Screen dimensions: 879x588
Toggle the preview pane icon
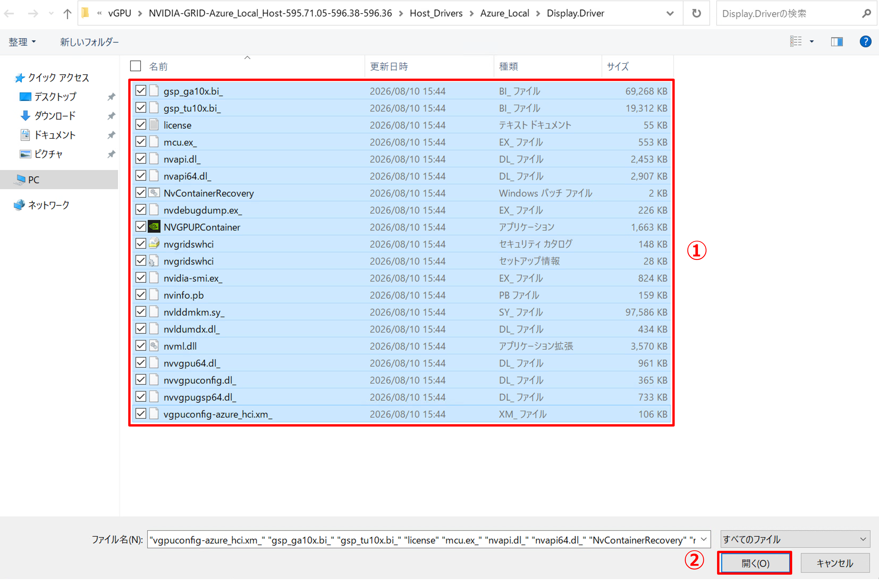[837, 41]
